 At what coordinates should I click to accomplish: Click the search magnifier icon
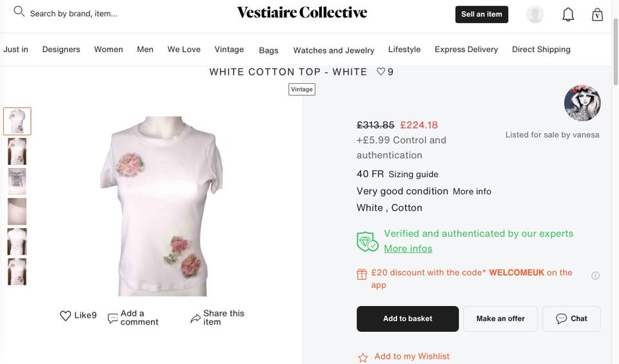tap(19, 12)
